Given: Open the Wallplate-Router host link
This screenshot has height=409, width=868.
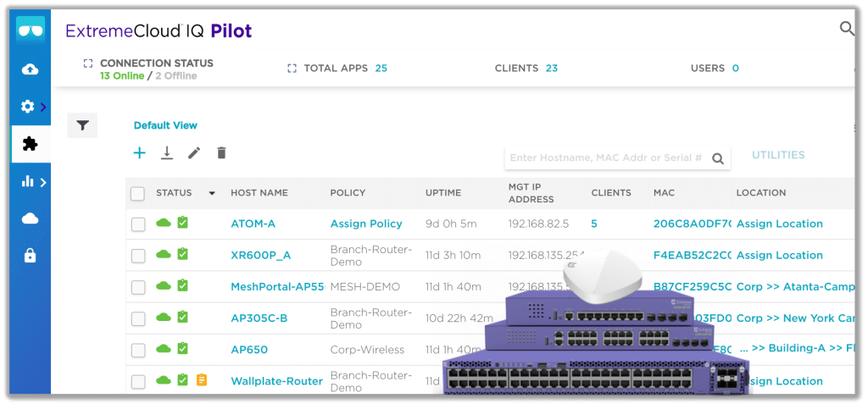Looking at the screenshot, I should [x=277, y=381].
